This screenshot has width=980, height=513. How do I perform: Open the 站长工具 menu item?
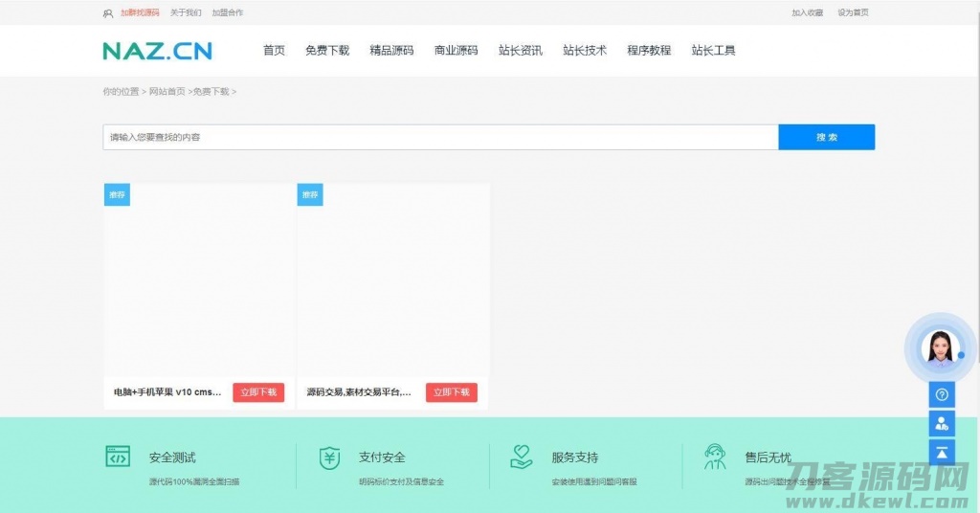tap(713, 51)
